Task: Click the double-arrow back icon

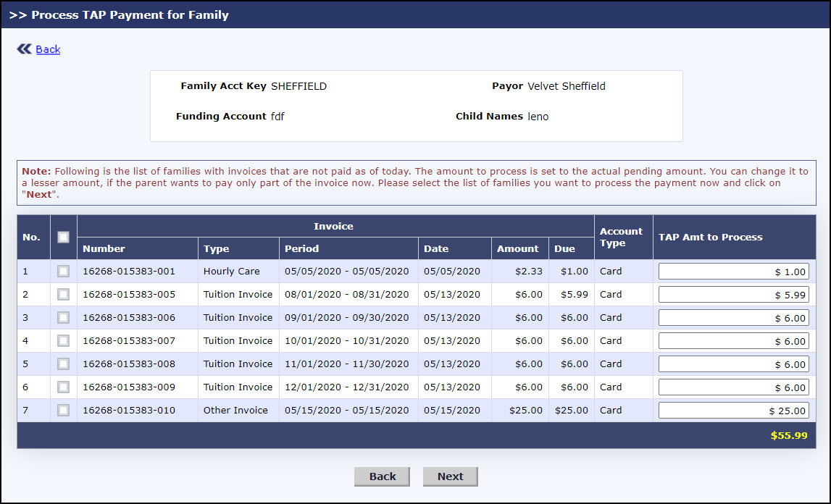Action: [x=24, y=49]
